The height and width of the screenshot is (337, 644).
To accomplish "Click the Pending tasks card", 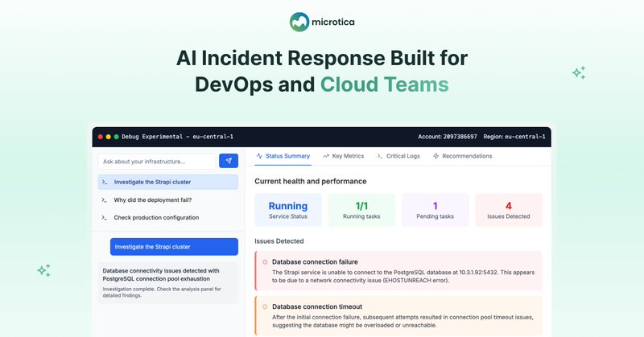I will point(435,210).
